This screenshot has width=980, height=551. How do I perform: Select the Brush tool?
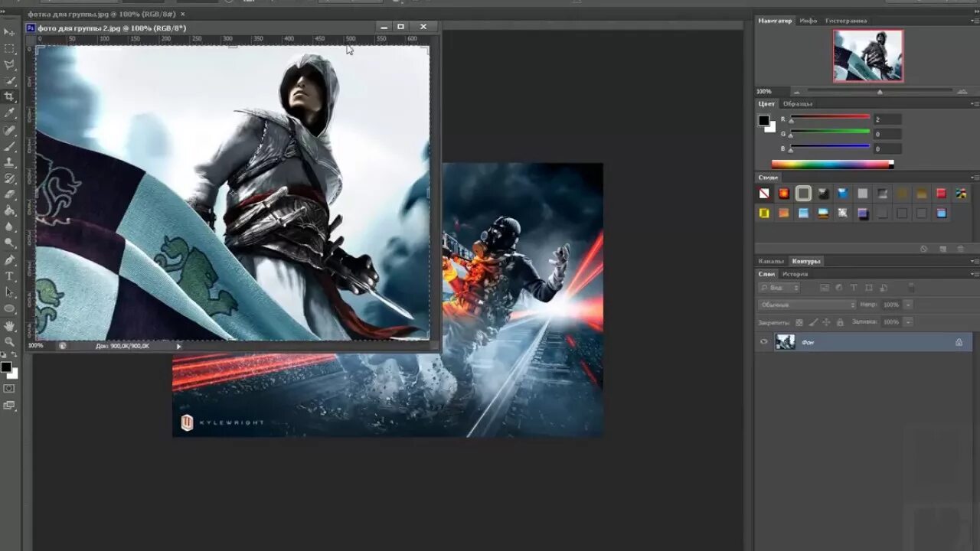(x=9, y=145)
